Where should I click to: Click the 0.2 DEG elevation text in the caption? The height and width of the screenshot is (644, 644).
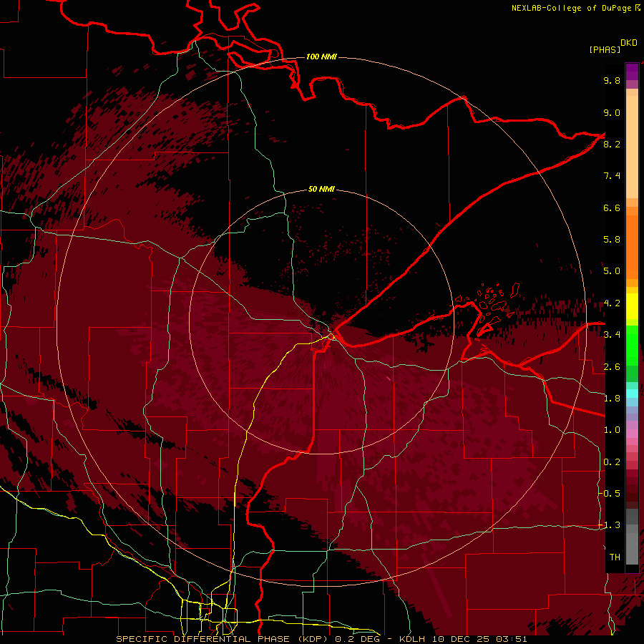358,639
